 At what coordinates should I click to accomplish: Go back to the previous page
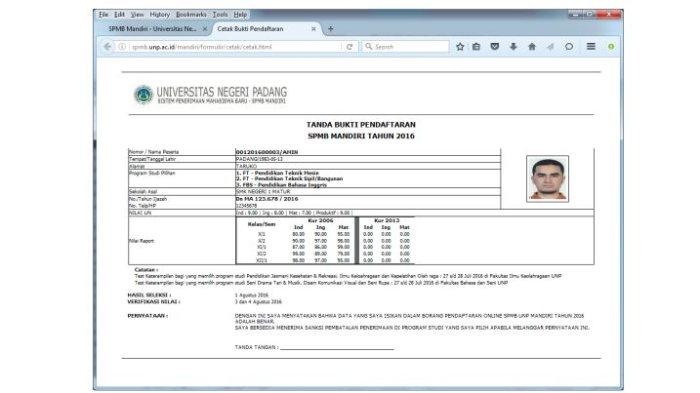[x=107, y=46]
